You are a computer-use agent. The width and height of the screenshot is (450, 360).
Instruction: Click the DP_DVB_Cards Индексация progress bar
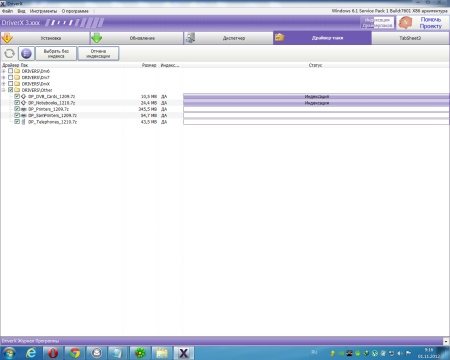click(x=316, y=97)
